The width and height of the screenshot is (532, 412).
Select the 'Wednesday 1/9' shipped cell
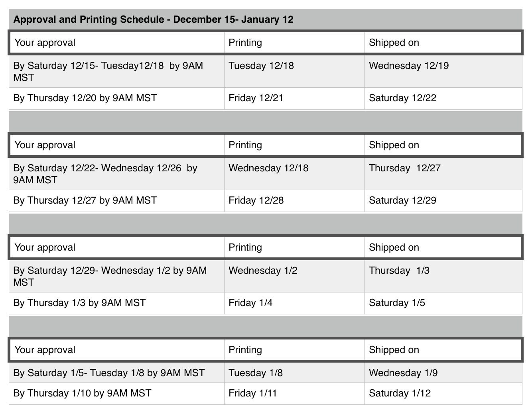click(x=443, y=373)
